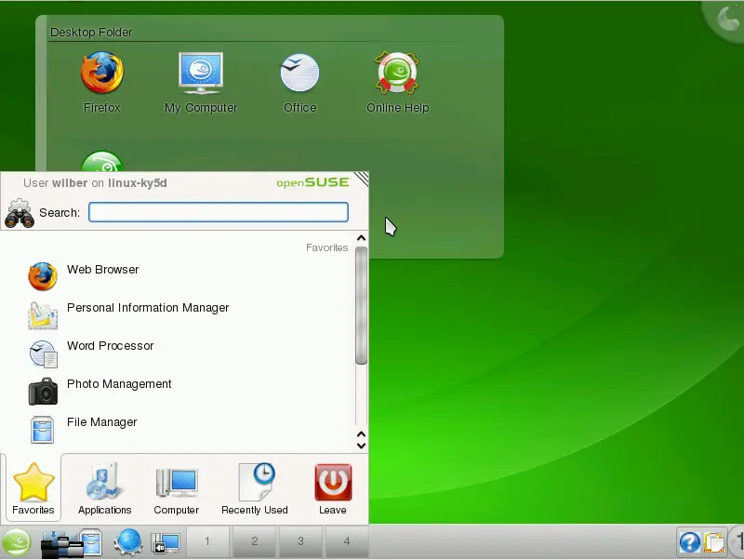The height and width of the screenshot is (560, 744).
Task: Open the Online Help desktop icon
Action: [397, 74]
